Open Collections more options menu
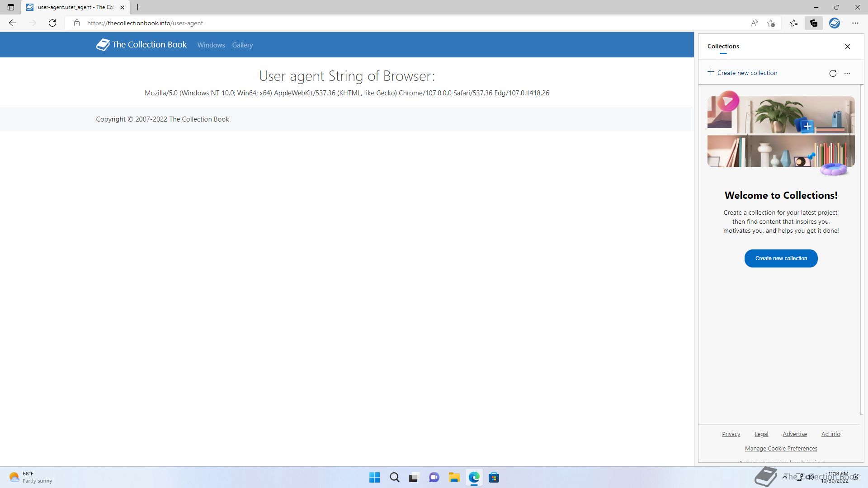Screen dimensions: 868x488 click(x=847, y=73)
